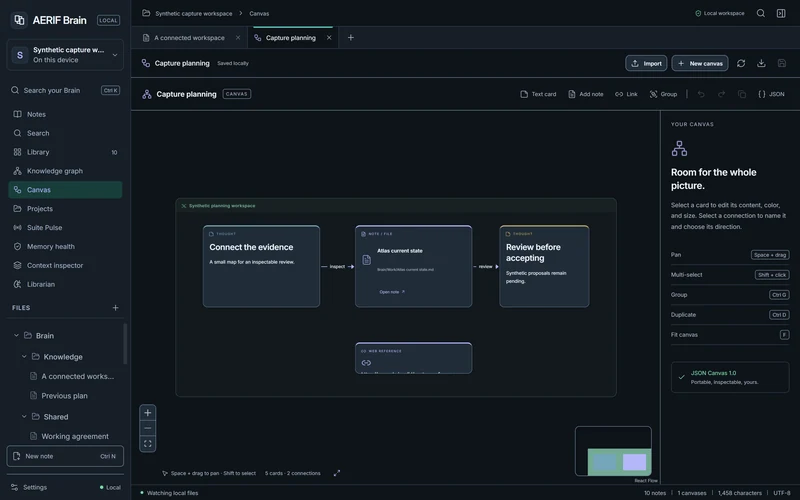Select the Connect the evidence card
Screen dimensions: 800x500
(x=261, y=266)
